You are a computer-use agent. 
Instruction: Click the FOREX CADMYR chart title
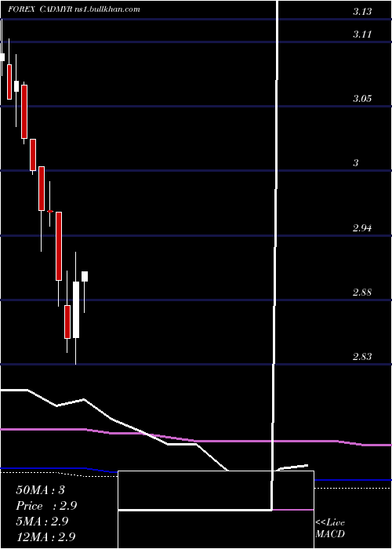(x=74, y=9)
